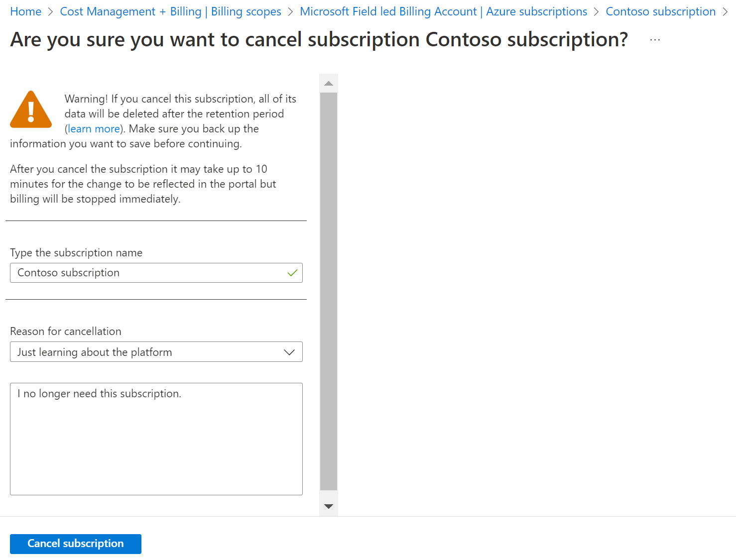Screen dimensions: 736x560
Task: Click the cancellation comments text area
Action: pyautogui.click(x=156, y=439)
